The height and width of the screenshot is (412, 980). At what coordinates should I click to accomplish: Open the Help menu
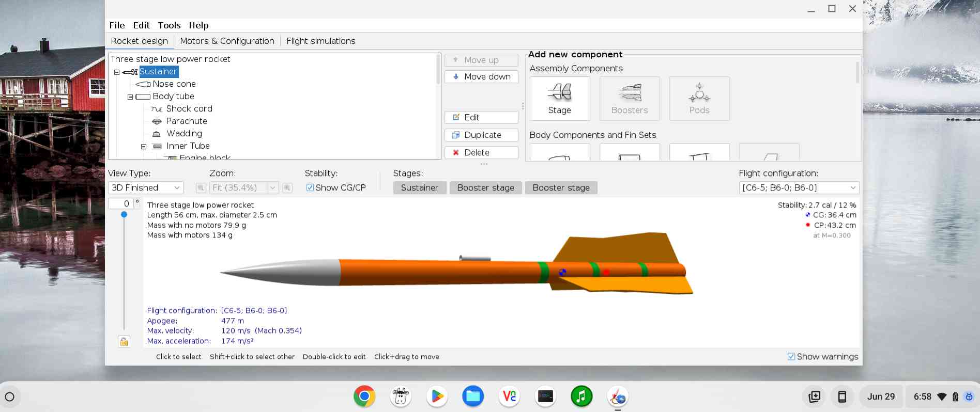click(198, 25)
